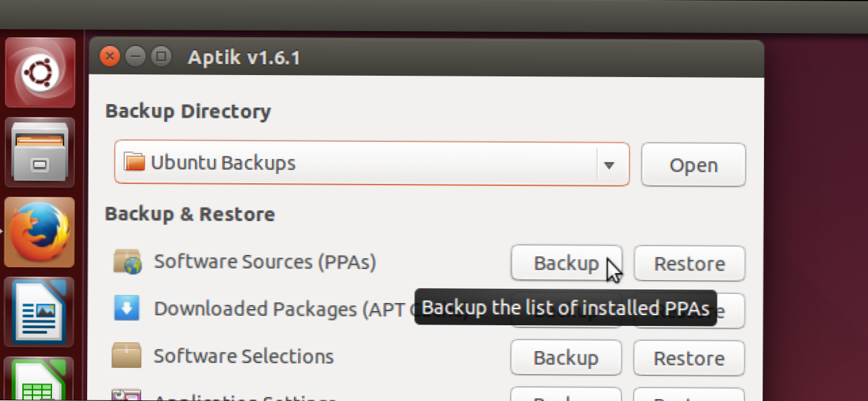Maximize the Aptik window

(x=160, y=57)
